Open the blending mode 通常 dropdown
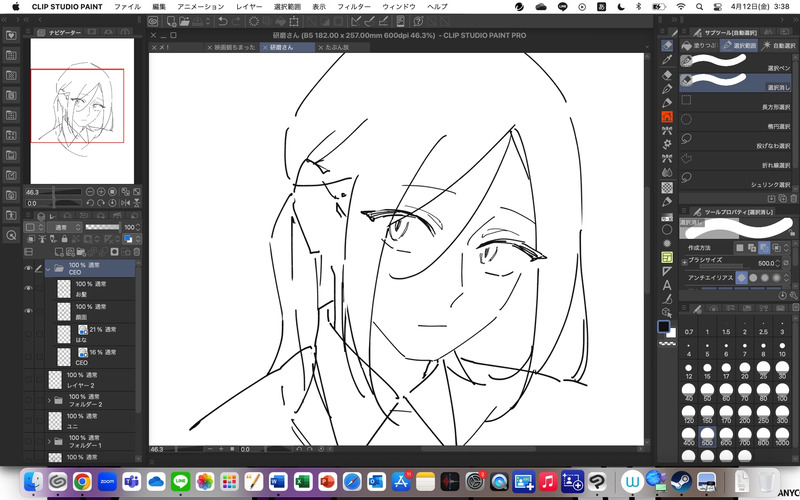 click(64, 227)
